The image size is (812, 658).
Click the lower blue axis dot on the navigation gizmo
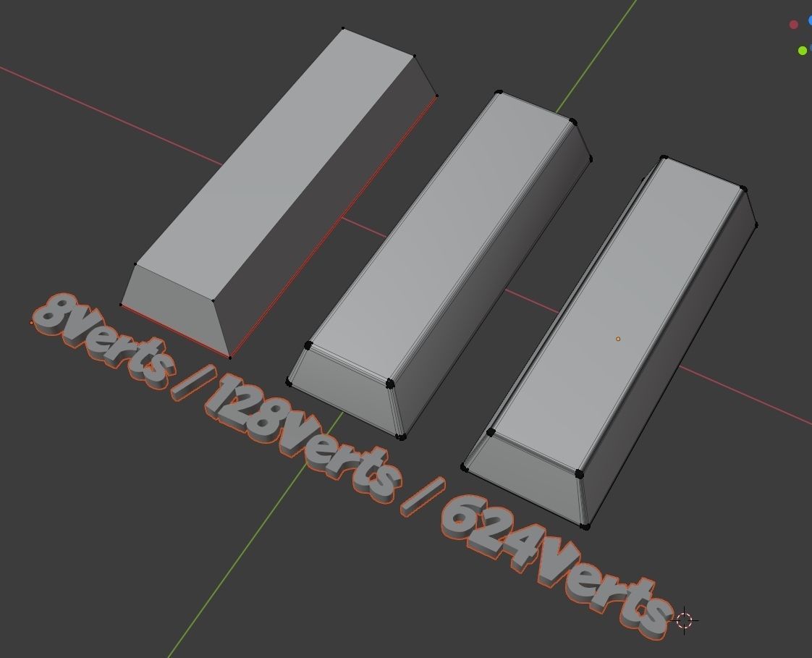coord(811,48)
